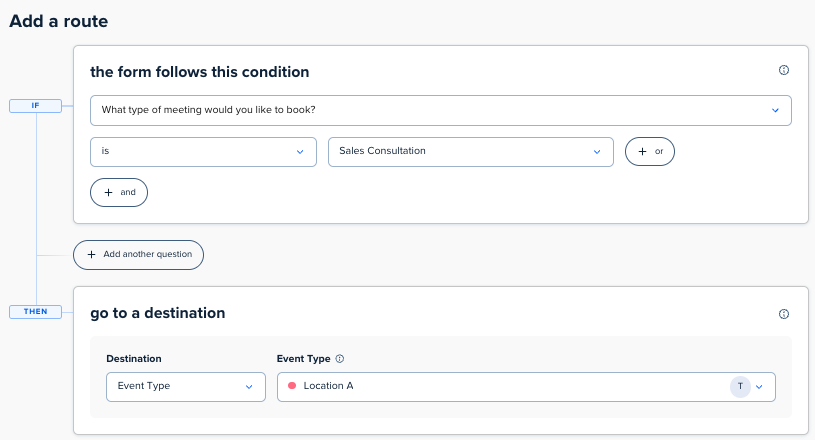
Task: Open the Destination Event Type dropdown
Action: [x=186, y=386]
